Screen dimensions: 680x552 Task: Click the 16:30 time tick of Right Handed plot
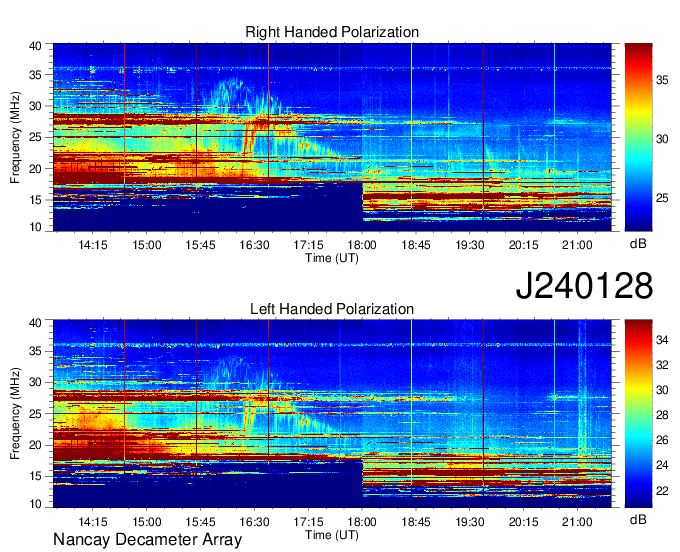point(254,245)
